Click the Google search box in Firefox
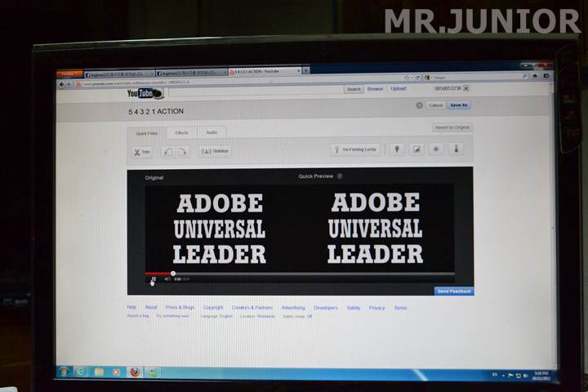This screenshot has height=392, width=588. (x=475, y=77)
